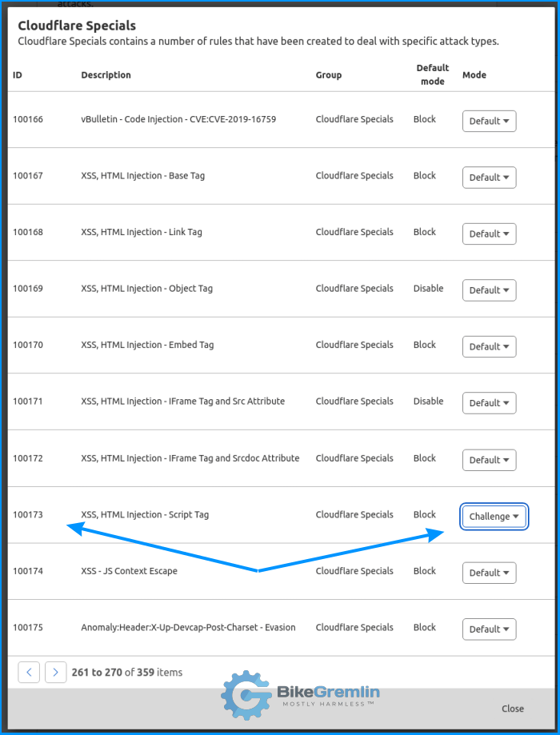Screen dimensions: 560x735
Task: Click 'XSS, HTML Injection - Embed Tag' description
Action: (x=147, y=345)
